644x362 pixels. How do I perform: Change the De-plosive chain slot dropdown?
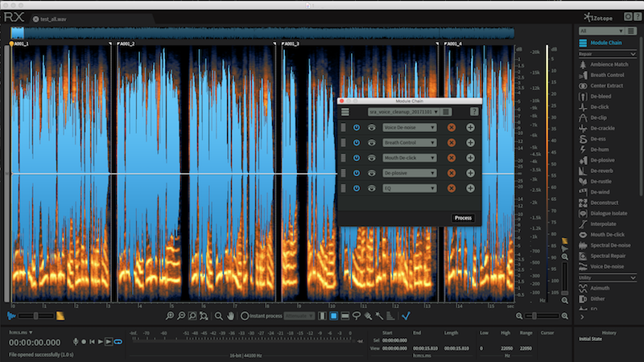pyautogui.click(x=410, y=173)
